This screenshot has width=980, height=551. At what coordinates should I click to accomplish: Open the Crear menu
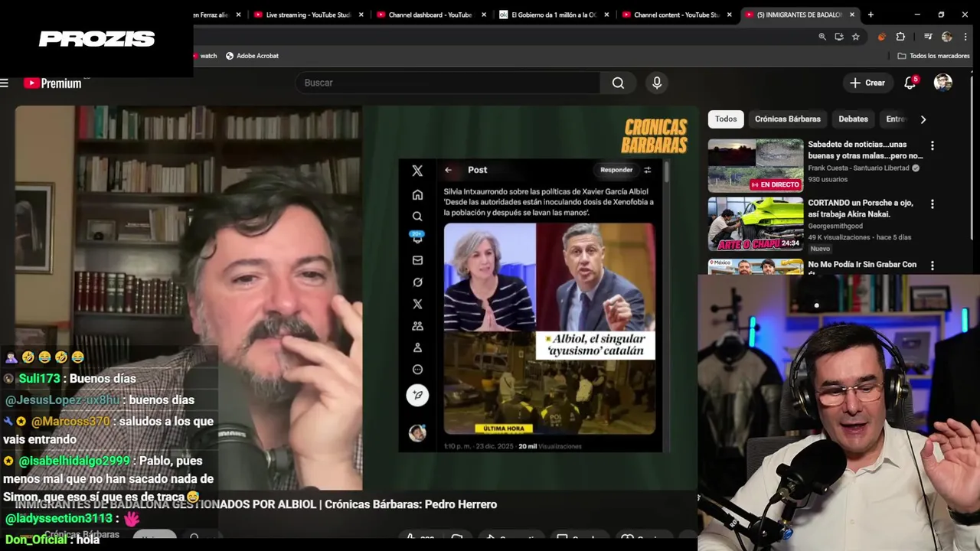[x=867, y=83]
